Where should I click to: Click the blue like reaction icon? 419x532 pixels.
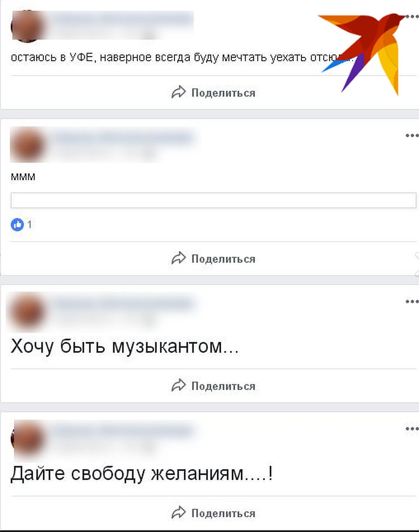pos(17,225)
